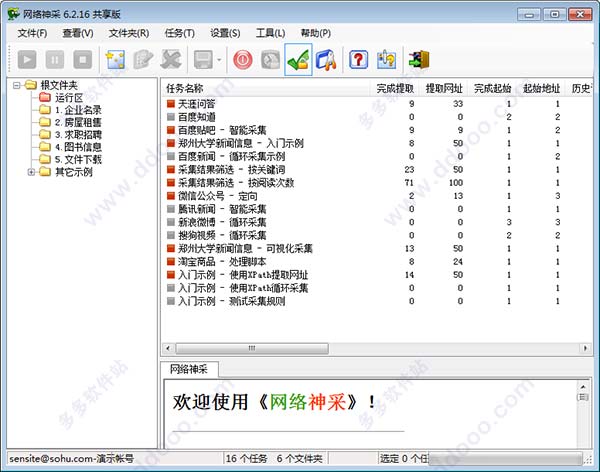
Task: Switch to the 网络神采 tab
Action: 189,369
